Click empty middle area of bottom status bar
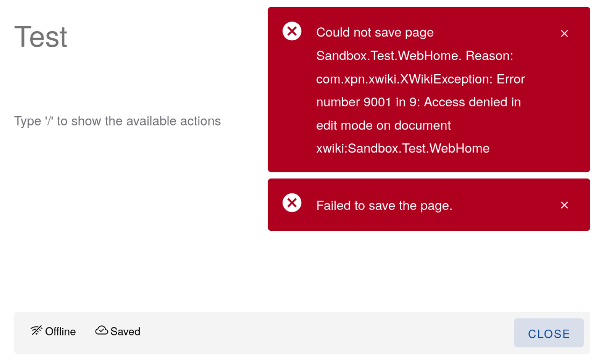Viewport: 601px width, 364px height. point(322,333)
